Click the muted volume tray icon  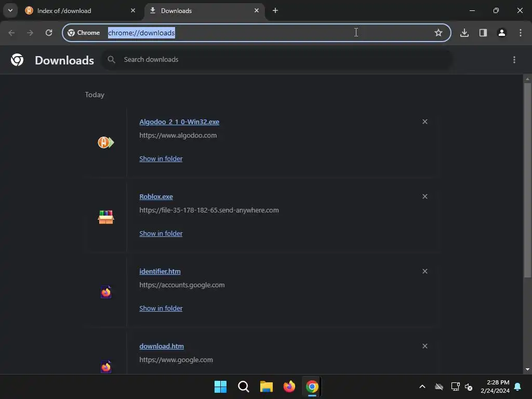pyautogui.click(x=469, y=387)
